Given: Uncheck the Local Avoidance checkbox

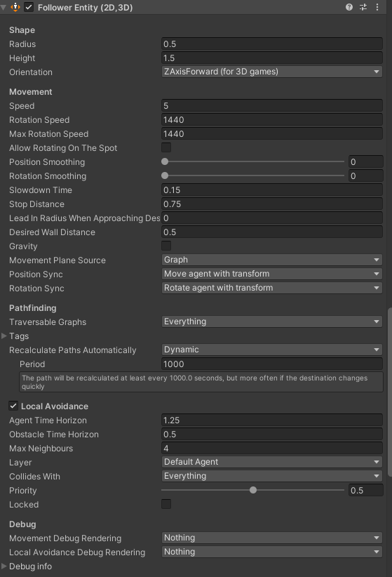Looking at the screenshot, I should (13, 406).
